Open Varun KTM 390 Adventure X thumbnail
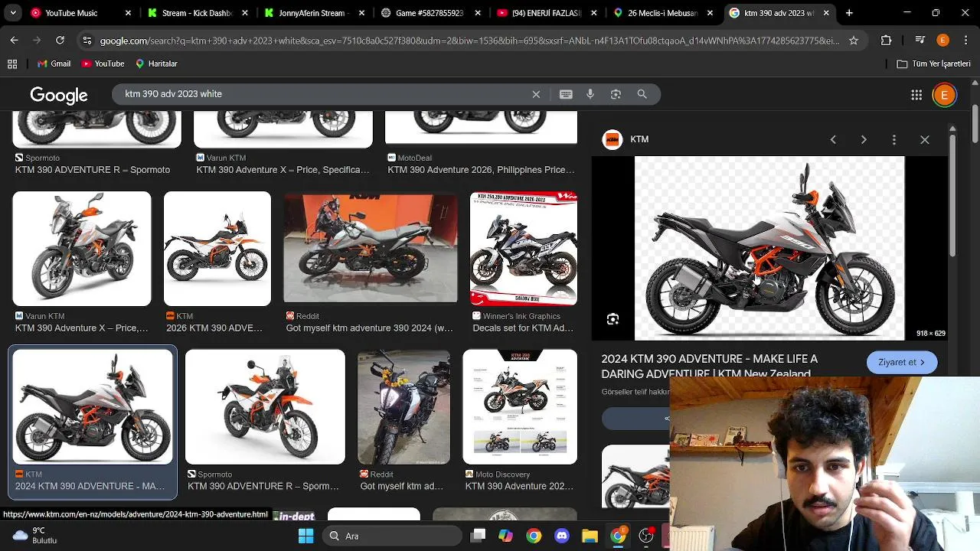 pyautogui.click(x=82, y=249)
